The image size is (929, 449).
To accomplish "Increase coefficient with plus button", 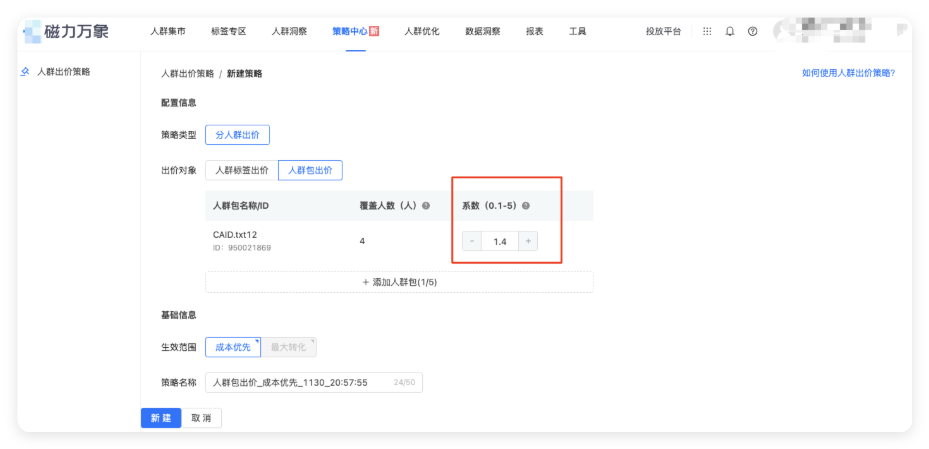I will click(528, 241).
